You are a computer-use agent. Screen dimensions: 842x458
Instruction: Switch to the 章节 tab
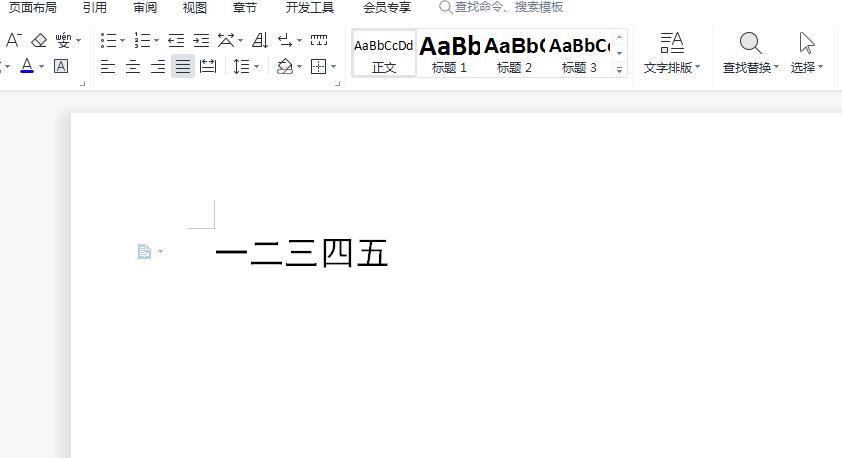[244, 8]
